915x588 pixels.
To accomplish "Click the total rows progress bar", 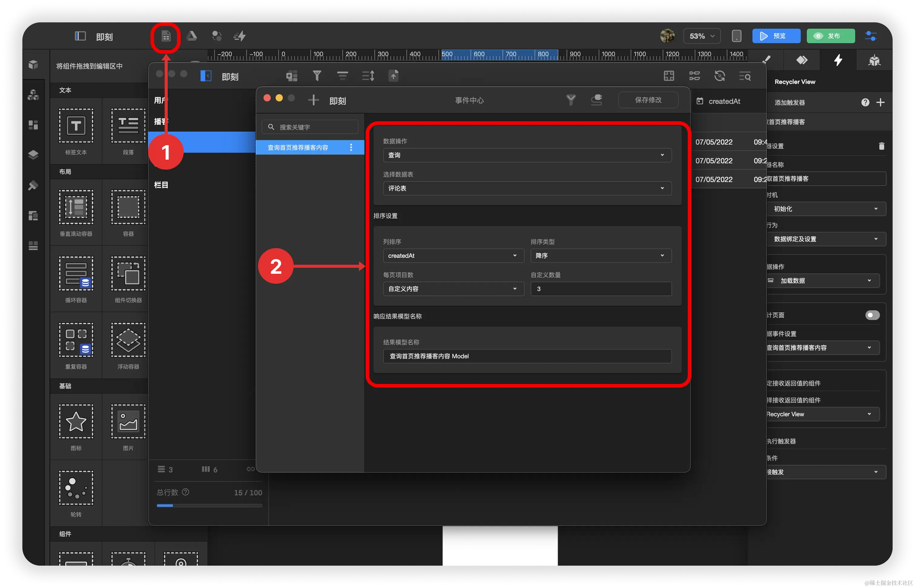I will [x=209, y=505].
